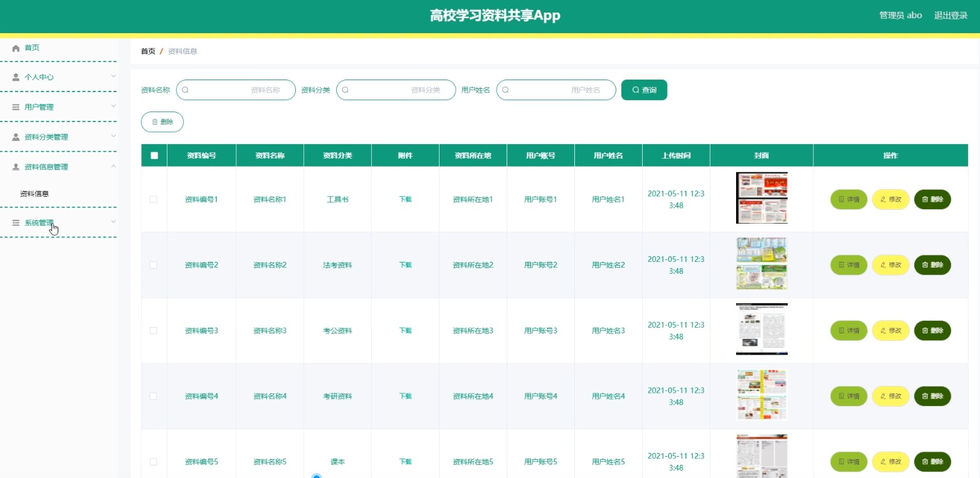Click the person icon next to 资料信息管理
This screenshot has height=478, width=980.
click(x=16, y=167)
